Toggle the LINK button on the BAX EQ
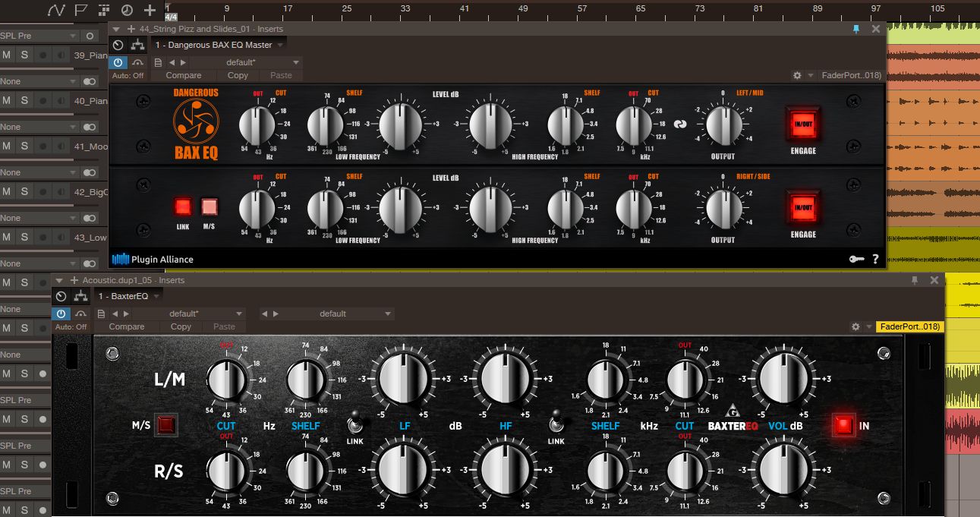 (182, 206)
